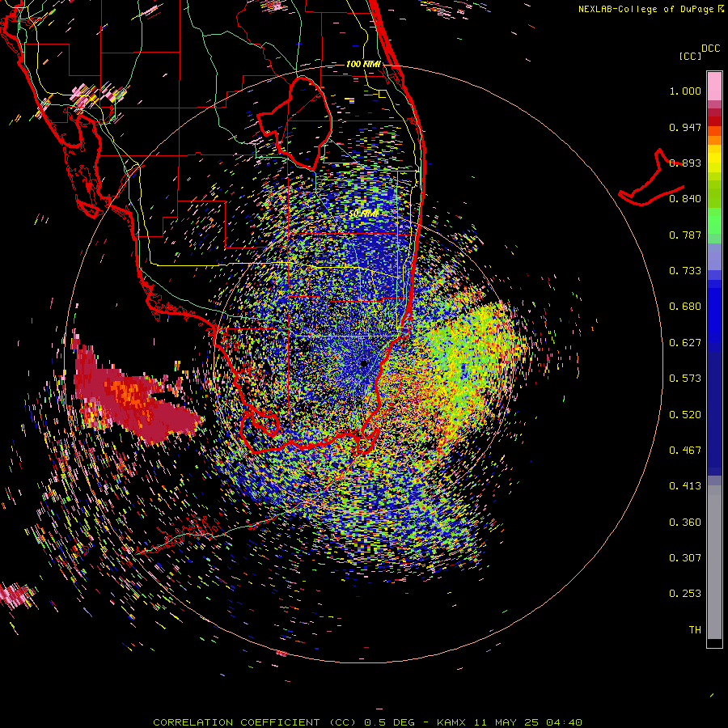Select the 0.893 scale value
728x728 pixels.
coord(685,163)
